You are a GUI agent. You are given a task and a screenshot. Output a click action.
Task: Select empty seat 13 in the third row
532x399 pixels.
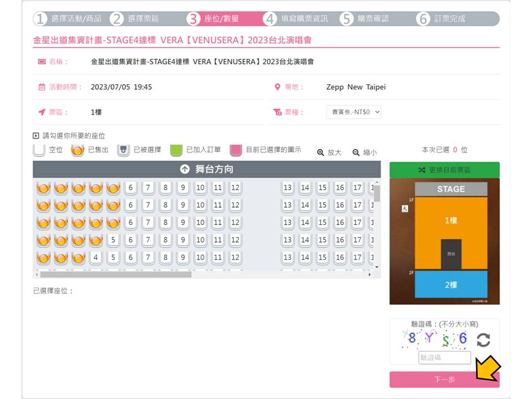[x=287, y=223]
